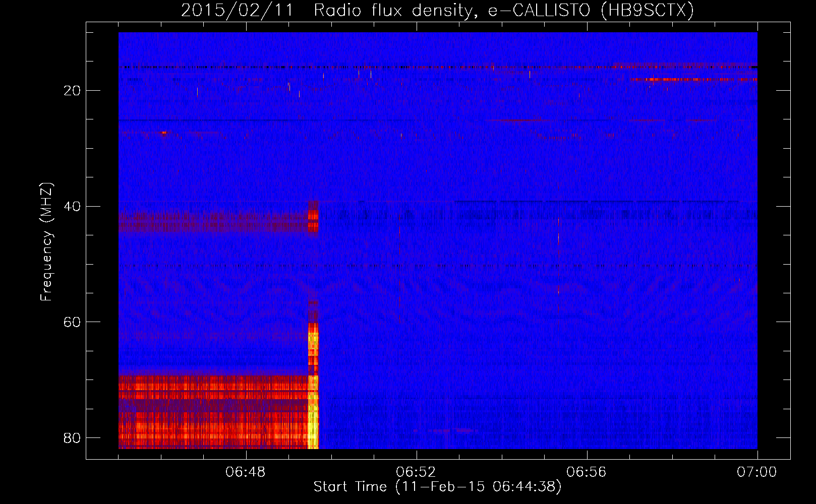Click the 40 MHz tick label
Image resolution: width=816 pixels, height=504 pixels.
(72, 206)
